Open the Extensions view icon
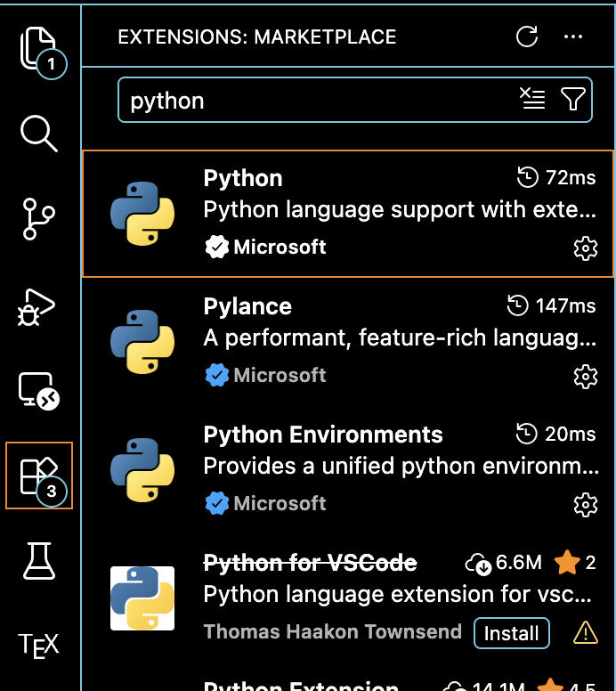Viewport: 616px width, 691px height. 39,476
